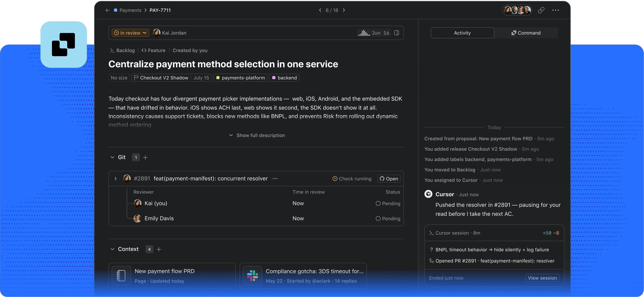The width and height of the screenshot is (644, 297).
Task: Open the New payment flow PRD card
Action: [x=172, y=275]
